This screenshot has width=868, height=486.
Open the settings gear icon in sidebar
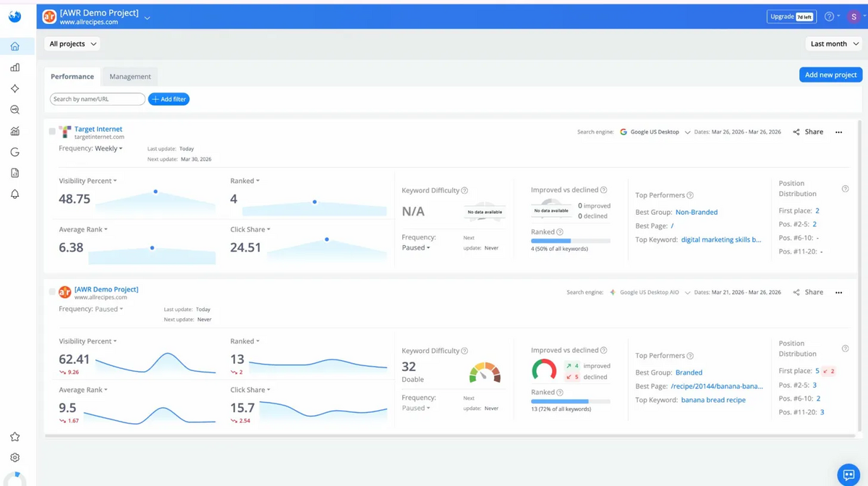[14, 458]
